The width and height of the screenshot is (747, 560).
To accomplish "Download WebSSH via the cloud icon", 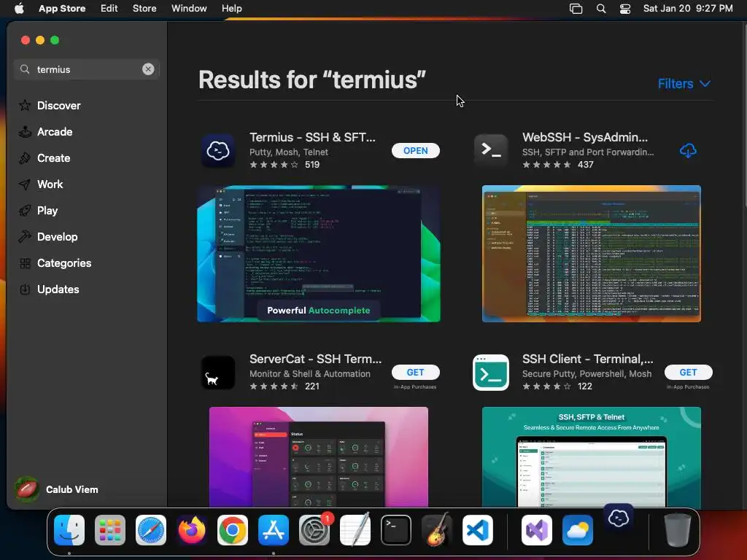I will 688,151.
